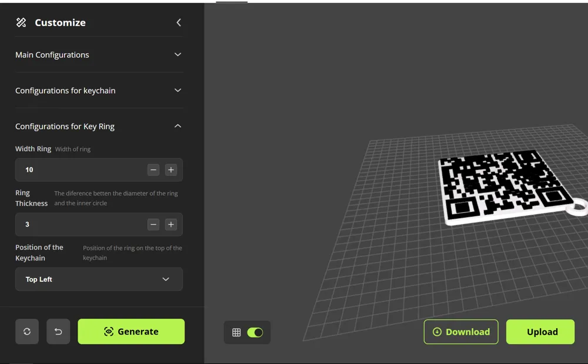Click the refresh reset icon button
Screen dimensions: 588x364
pyautogui.click(x=27, y=332)
